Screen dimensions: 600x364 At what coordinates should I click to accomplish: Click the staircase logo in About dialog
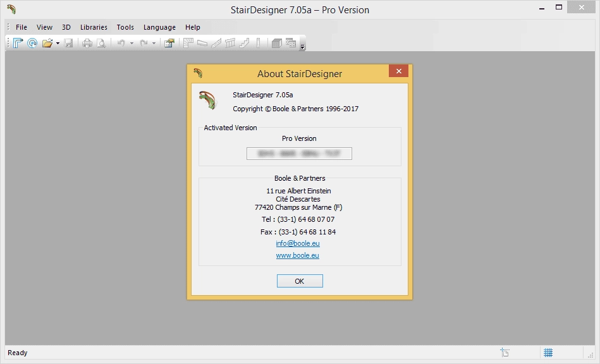point(208,100)
